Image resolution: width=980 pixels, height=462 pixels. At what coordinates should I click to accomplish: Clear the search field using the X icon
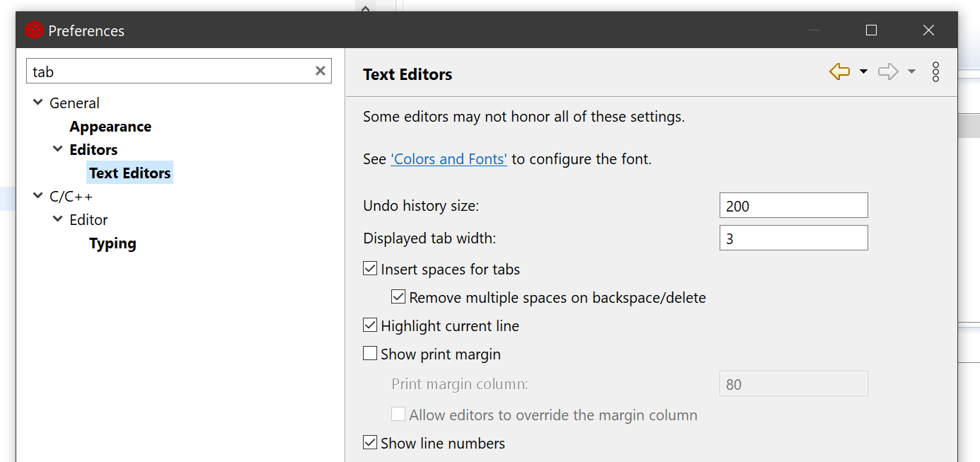click(x=319, y=71)
